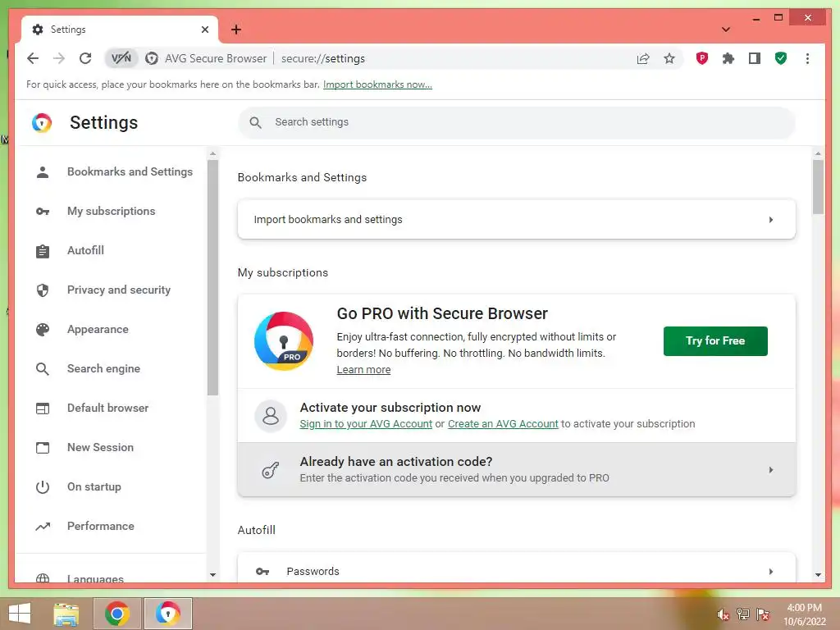Click the sidebar scroll up arrow
The width and height of the screenshot is (840, 630).
[212, 153]
